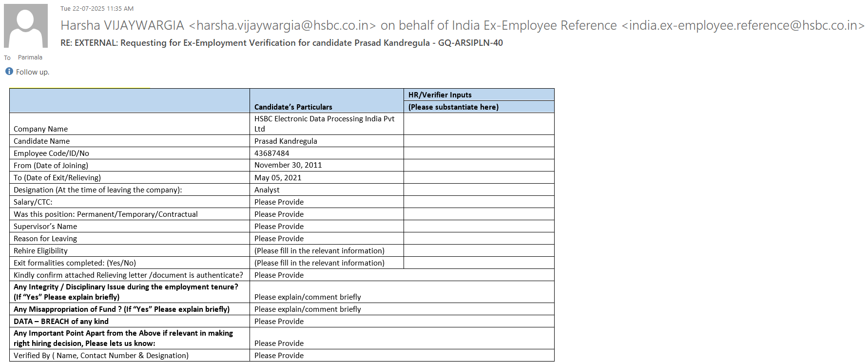Click the india.ex-employee.reference@hsbc.co.in address

[x=743, y=25]
